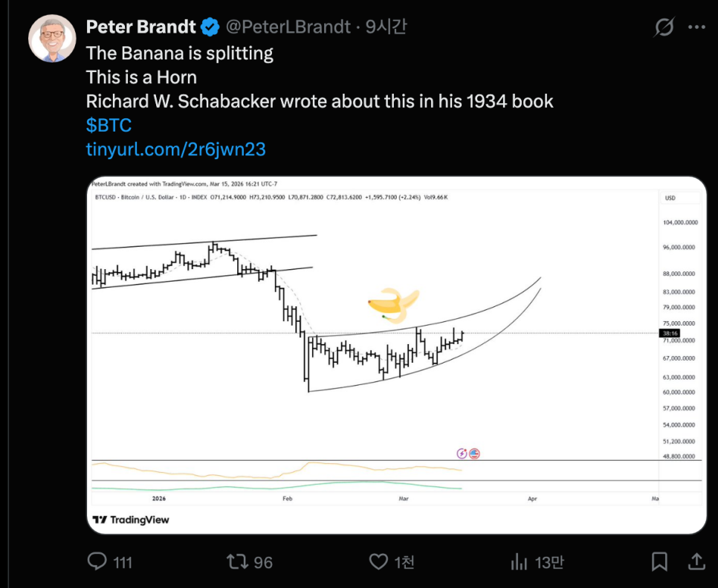The height and width of the screenshot is (588, 718).
Task: Click the Peter Brandt display name
Action: pos(141,28)
